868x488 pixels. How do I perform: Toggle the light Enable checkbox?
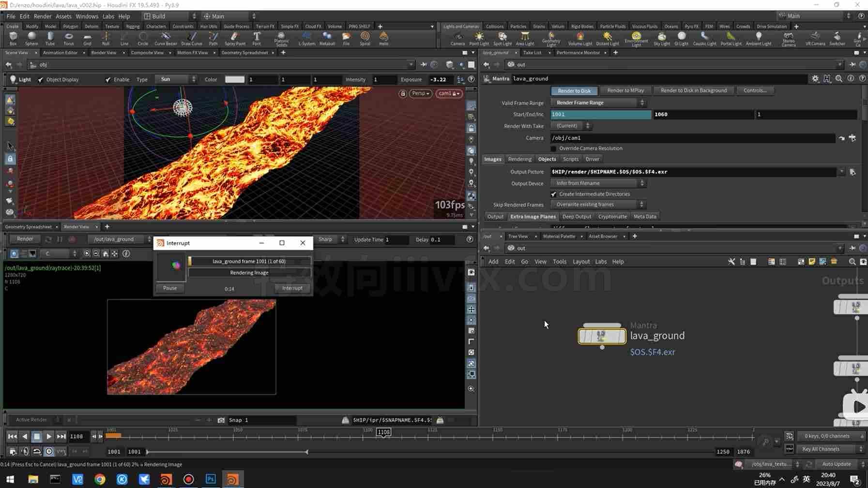[x=108, y=79]
